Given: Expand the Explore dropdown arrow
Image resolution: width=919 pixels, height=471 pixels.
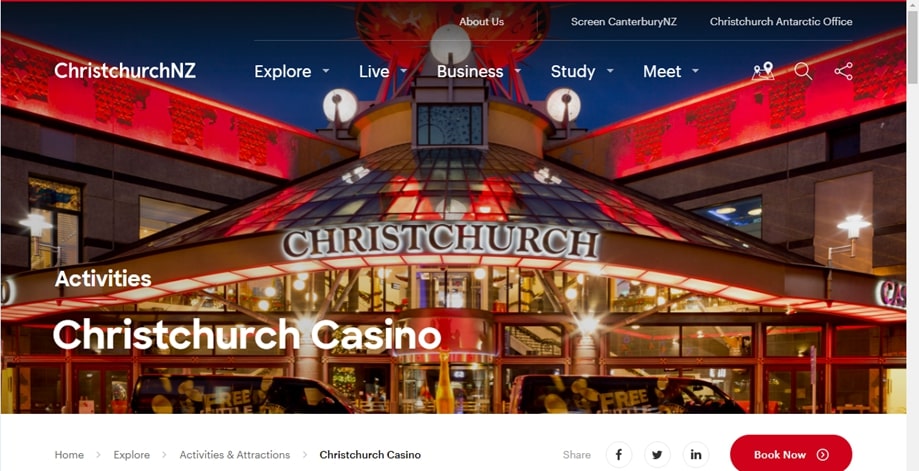Looking at the screenshot, I should click(x=326, y=71).
